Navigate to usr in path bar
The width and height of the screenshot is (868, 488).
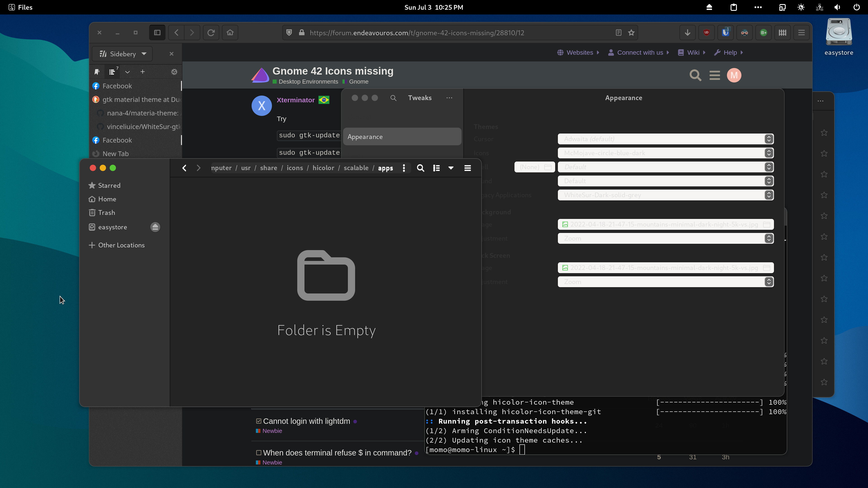coord(246,168)
